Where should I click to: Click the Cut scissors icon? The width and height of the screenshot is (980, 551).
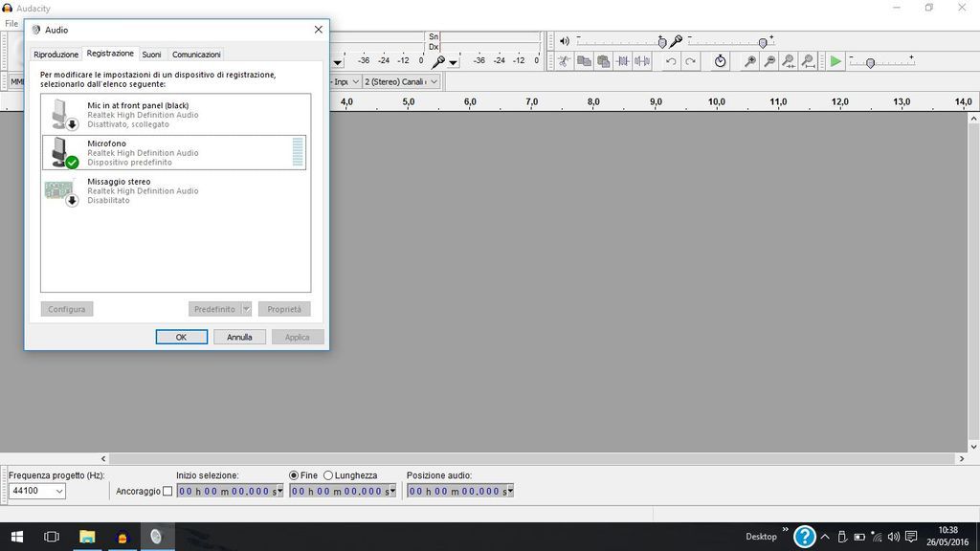(565, 61)
